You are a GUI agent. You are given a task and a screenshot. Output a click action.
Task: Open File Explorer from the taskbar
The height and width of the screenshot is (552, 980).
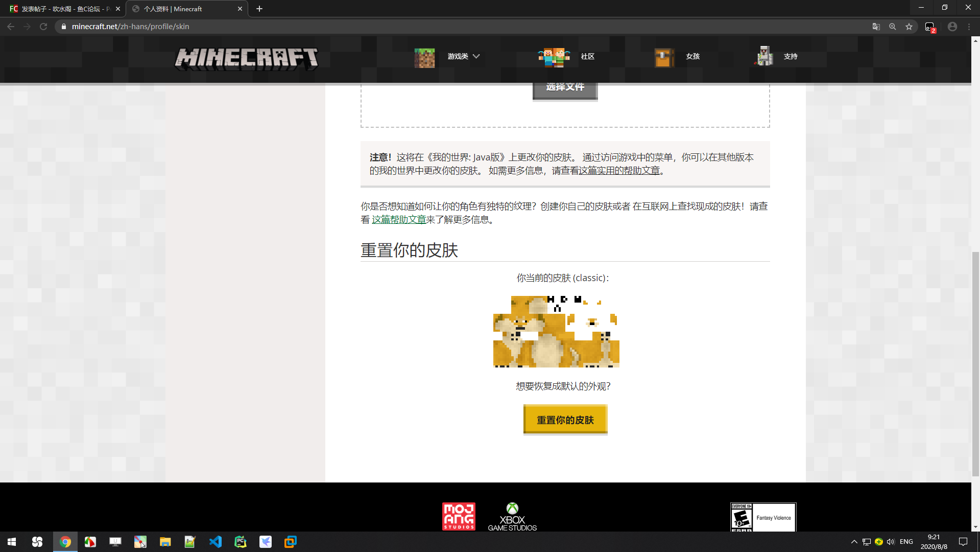coord(165,542)
